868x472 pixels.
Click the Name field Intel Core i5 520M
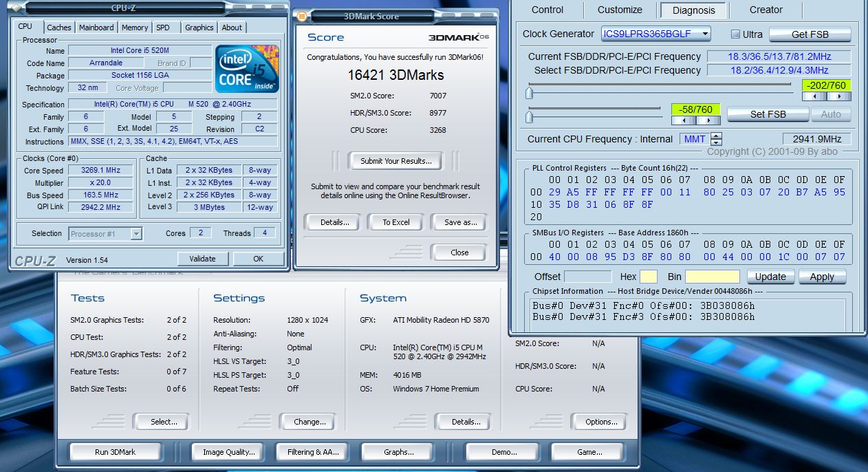(x=140, y=51)
